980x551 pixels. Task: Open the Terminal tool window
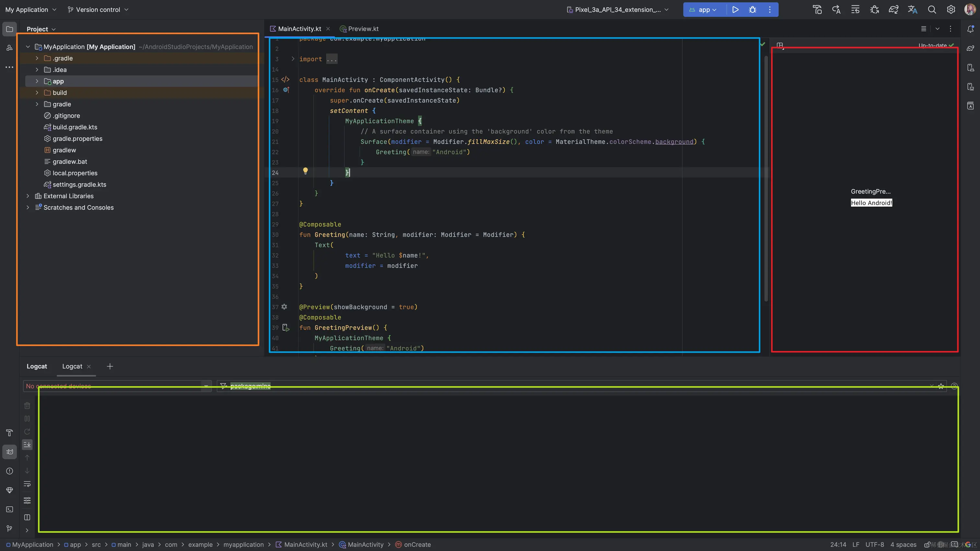[9, 509]
